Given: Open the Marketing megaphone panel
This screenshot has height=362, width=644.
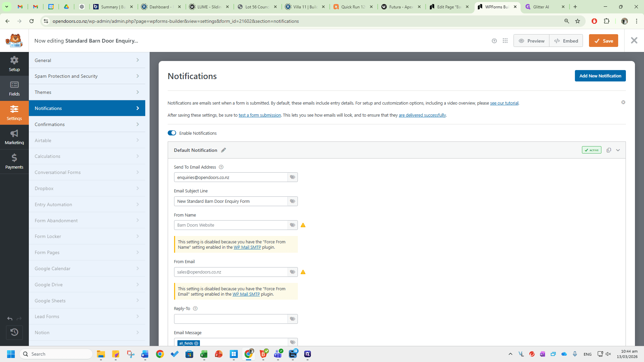Looking at the screenshot, I should coord(14,137).
